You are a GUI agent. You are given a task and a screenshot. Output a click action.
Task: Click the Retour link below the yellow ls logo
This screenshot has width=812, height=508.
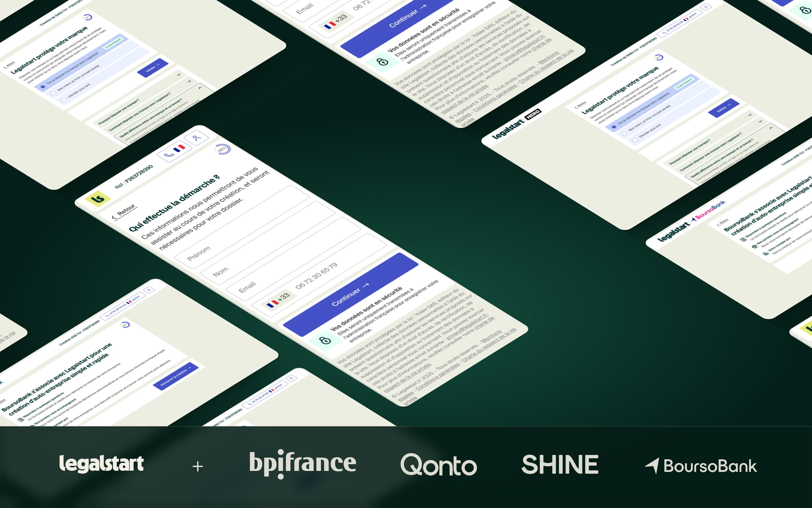pyautogui.click(x=124, y=212)
